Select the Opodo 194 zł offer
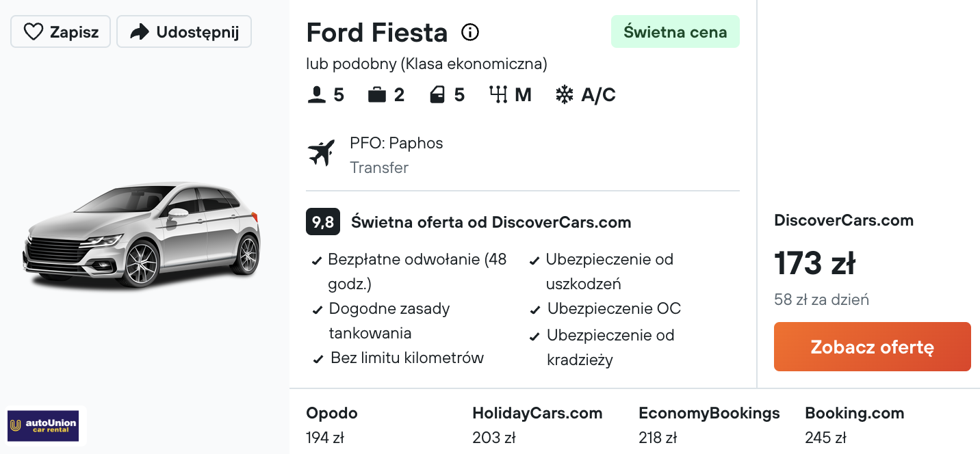 332,425
